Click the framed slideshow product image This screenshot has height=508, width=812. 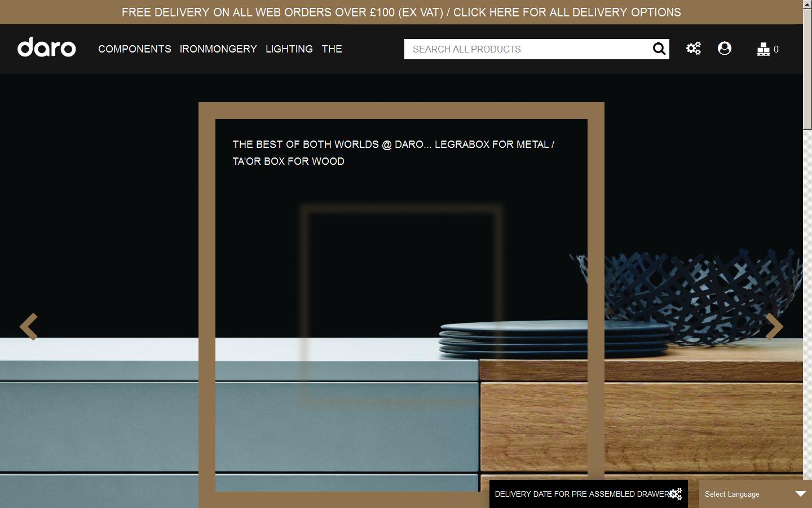(401, 305)
